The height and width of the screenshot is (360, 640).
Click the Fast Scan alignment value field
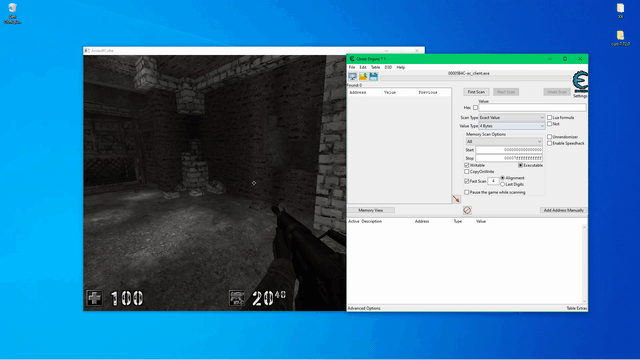tap(493, 181)
